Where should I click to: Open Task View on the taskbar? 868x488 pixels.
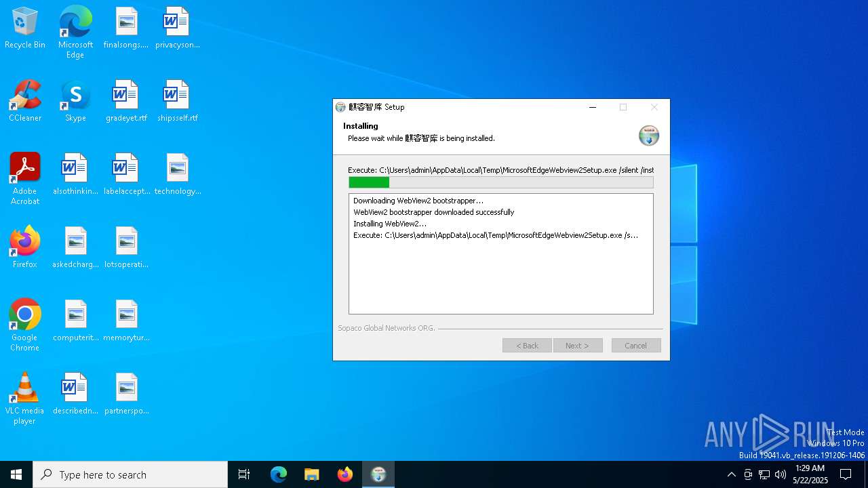(244, 474)
